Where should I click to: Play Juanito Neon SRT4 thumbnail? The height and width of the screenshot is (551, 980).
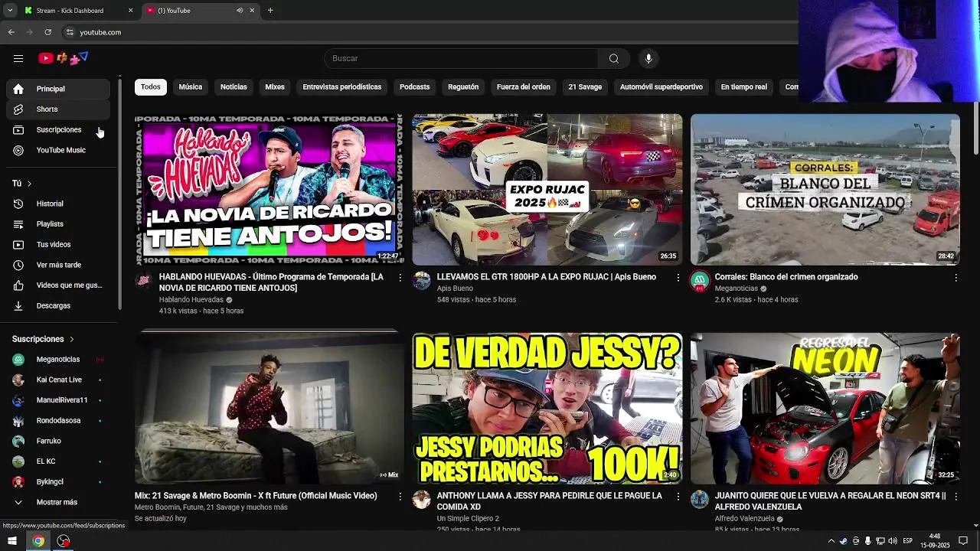[825, 409]
